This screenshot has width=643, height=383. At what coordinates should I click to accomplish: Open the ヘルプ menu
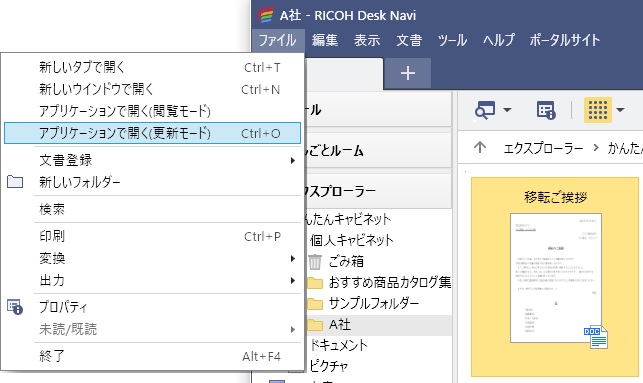(499, 40)
